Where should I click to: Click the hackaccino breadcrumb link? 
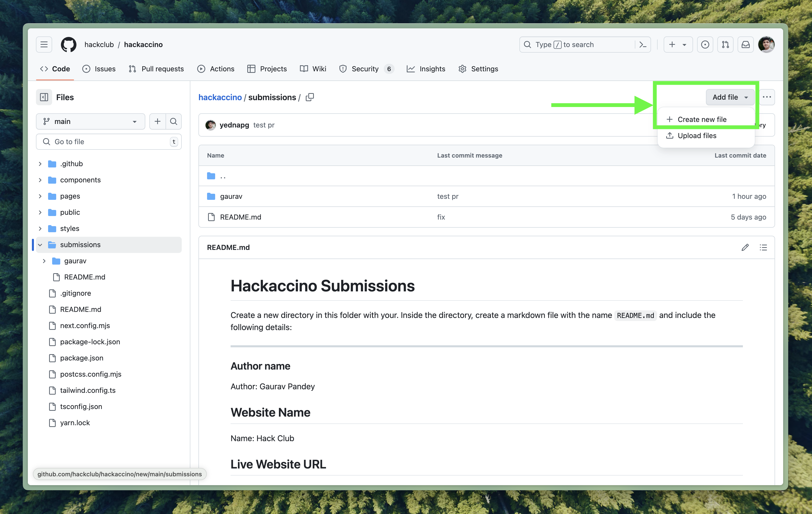[220, 97]
